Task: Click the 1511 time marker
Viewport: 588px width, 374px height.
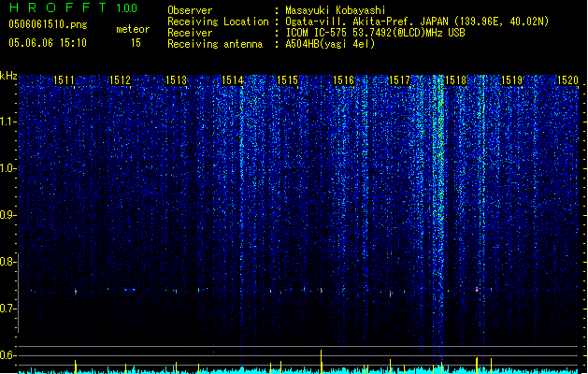Action: pyautogui.click(x=65, y=80)
